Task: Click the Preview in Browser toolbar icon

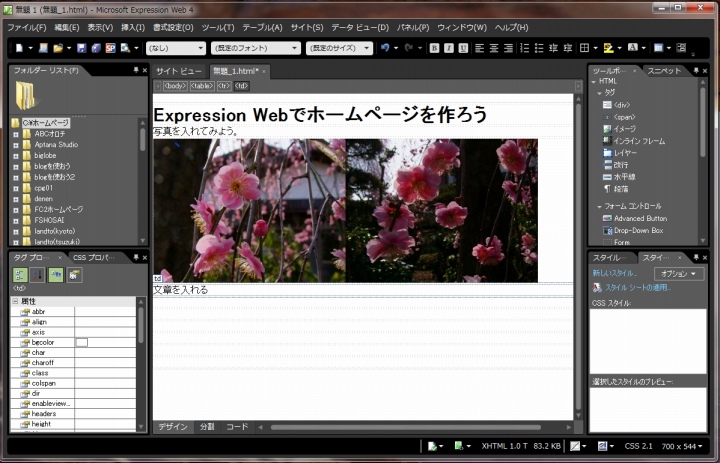Action: tap(125, 48)
